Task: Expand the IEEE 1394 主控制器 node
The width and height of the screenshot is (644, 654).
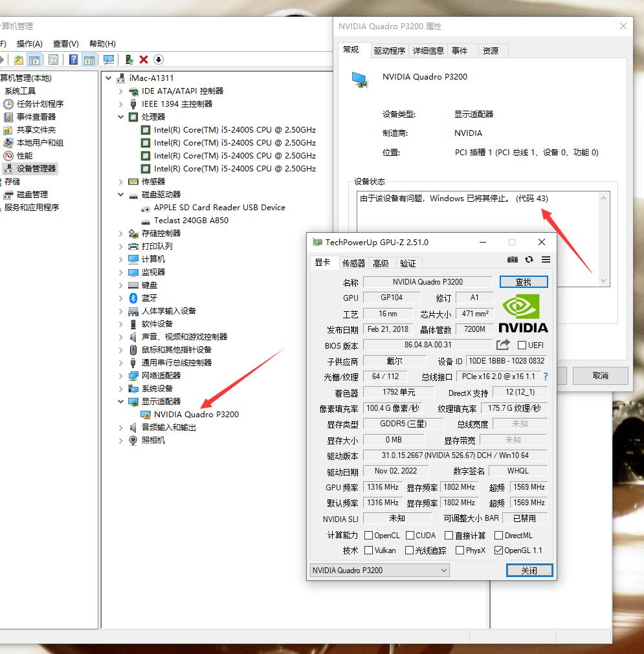Action: click(x=120, y=104)
